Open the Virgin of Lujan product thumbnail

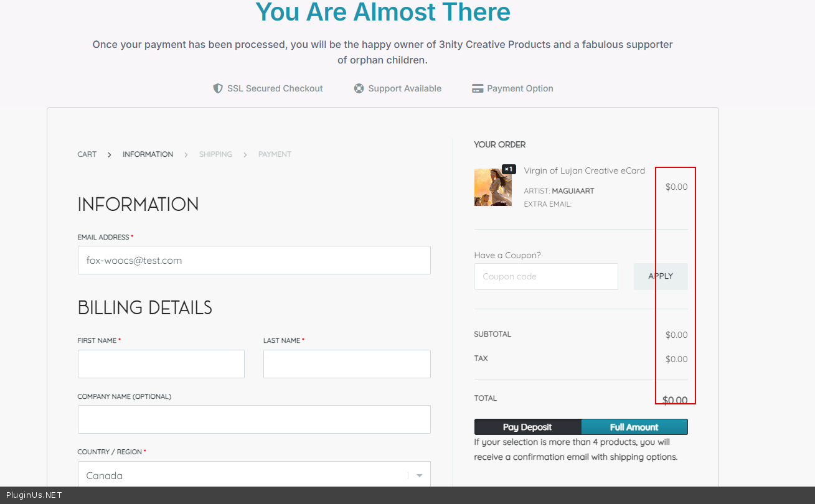click(x=492, y=187)
